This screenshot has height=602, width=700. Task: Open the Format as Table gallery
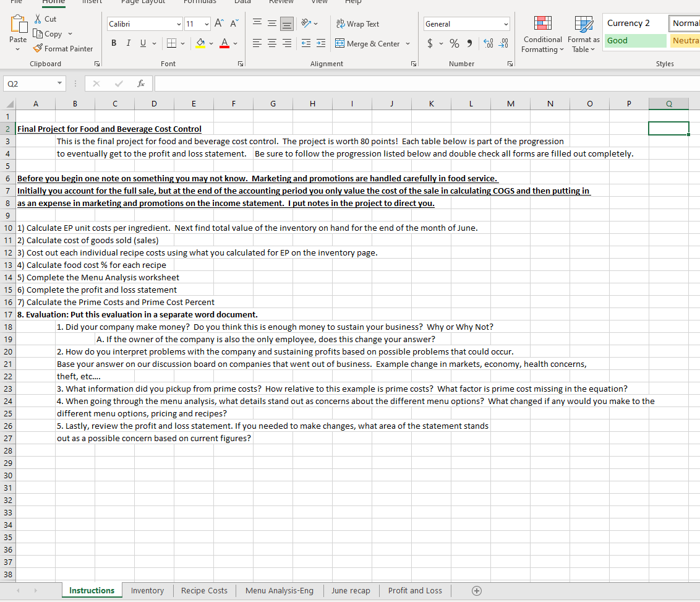(584, 35)
